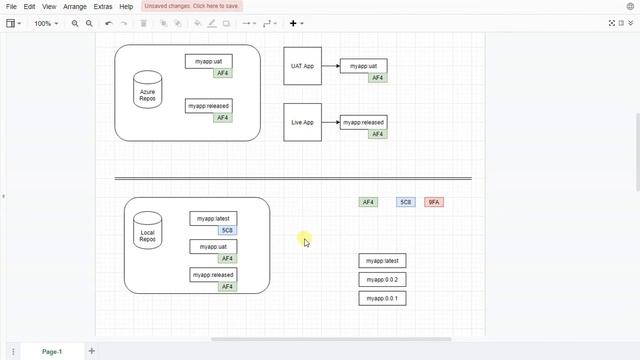Open the Help menu
640x360 pixels.
pyautogui.click(x=126, y=7)
